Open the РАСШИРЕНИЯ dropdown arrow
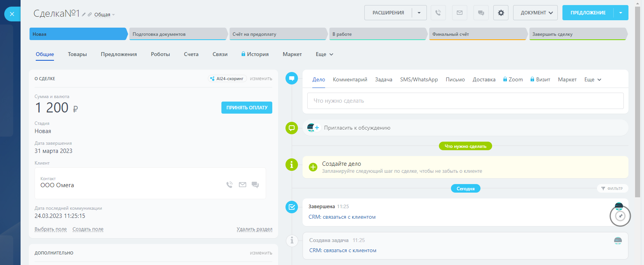This screenshot has width=644, height=265. (419, 13)
